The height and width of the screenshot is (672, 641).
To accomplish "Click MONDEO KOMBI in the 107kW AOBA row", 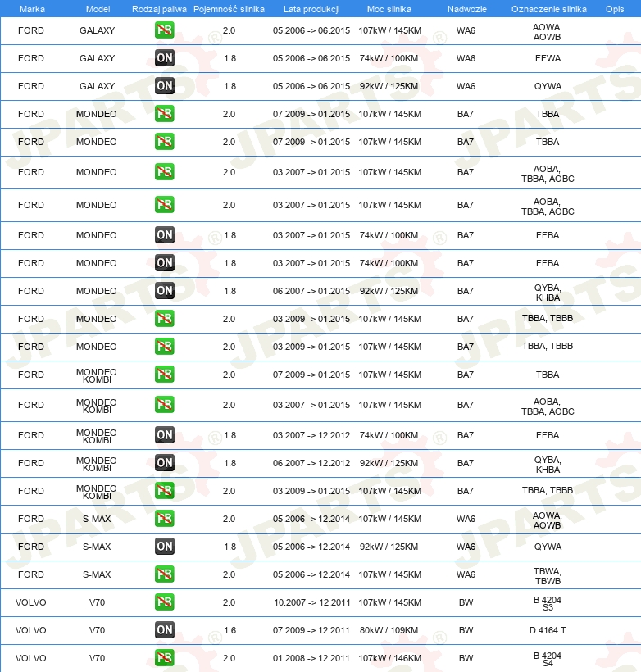I will (97, 406).
